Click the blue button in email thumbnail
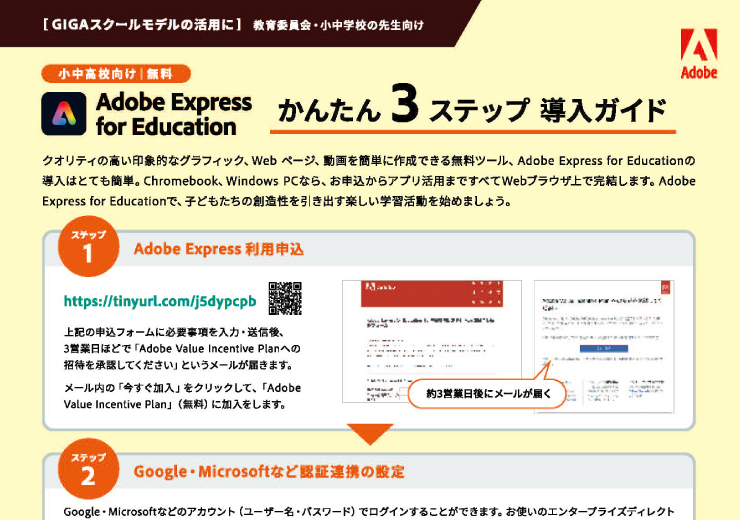This screenshot has width=740, height=520. click(604, 348)
